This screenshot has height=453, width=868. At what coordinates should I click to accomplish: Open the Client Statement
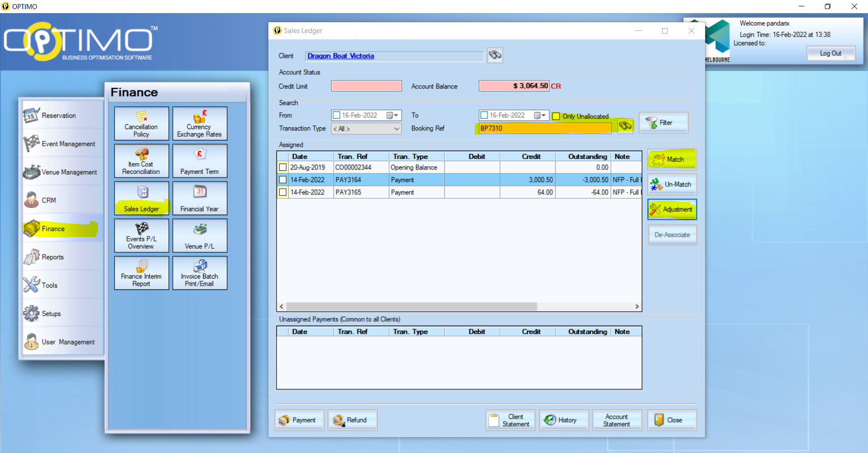pyautogui.click(x=510, y=420)
